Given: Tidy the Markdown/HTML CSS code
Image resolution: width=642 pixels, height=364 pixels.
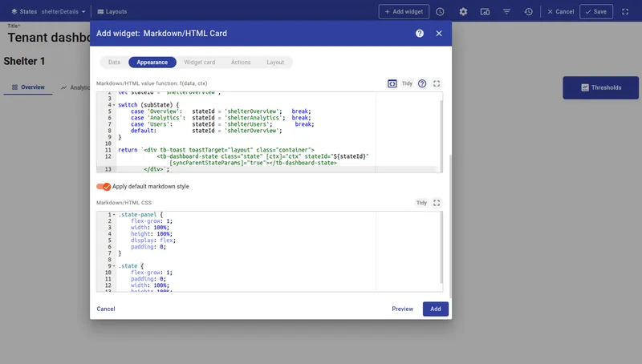Looking at the screenshot, I should click(422, 203).
